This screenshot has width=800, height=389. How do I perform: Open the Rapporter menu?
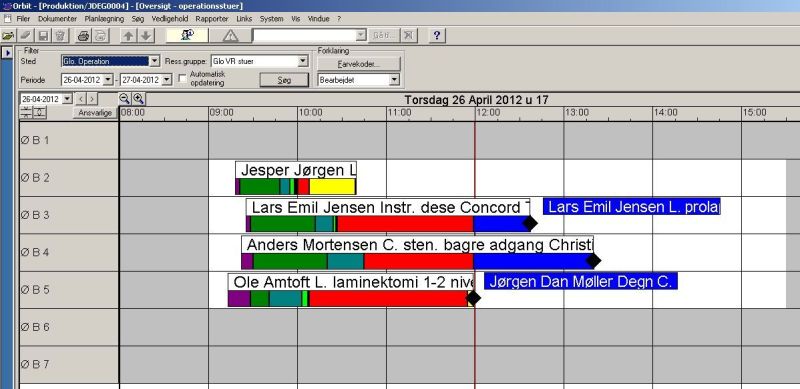pyautogui.click(x=212, y=19)
